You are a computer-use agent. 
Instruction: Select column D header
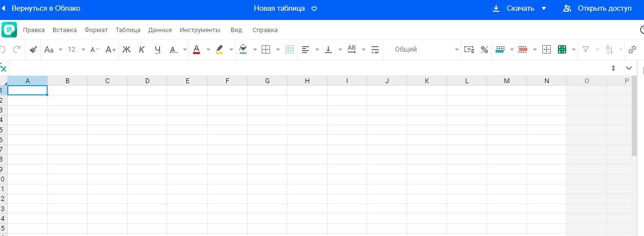(147, 81)
